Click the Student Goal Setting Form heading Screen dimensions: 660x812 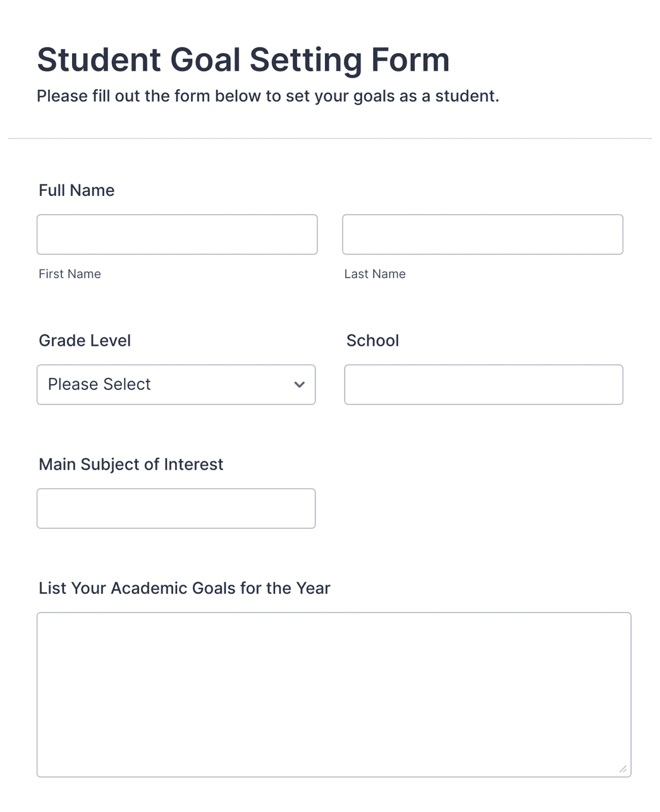(243, 59)
